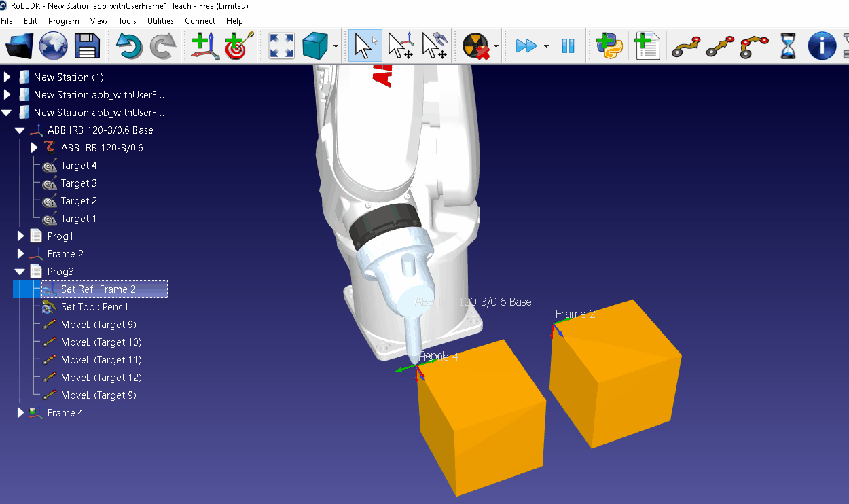Collapse the third New Station abb_withUserF... node
This screenshot has height=504, width=849.
click(x=7, y=113)
